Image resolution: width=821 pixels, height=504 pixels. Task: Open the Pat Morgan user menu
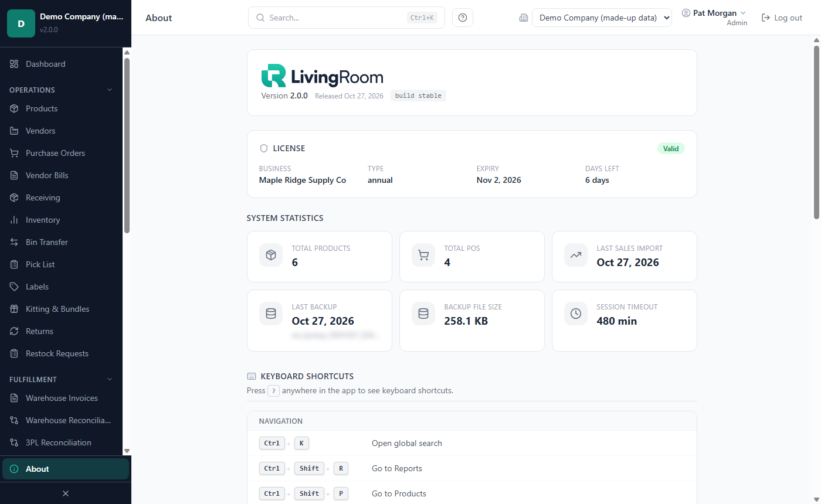click(714, 13)
